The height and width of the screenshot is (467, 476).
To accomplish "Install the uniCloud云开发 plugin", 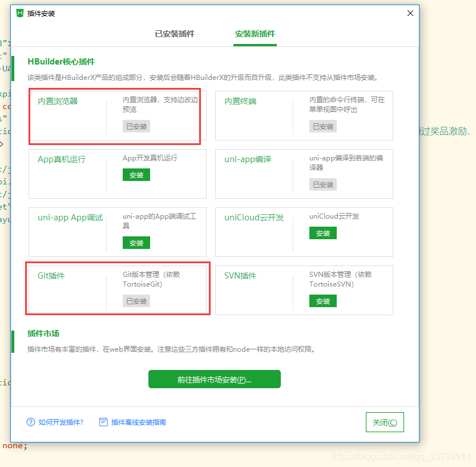I will pyautogui.click(x=323, y=233).
